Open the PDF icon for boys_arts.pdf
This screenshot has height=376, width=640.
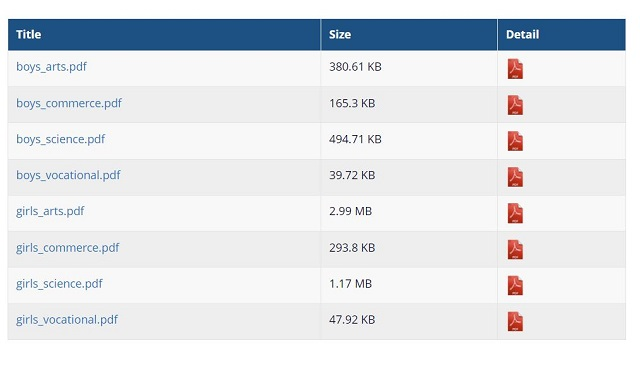tap(515, 69)
